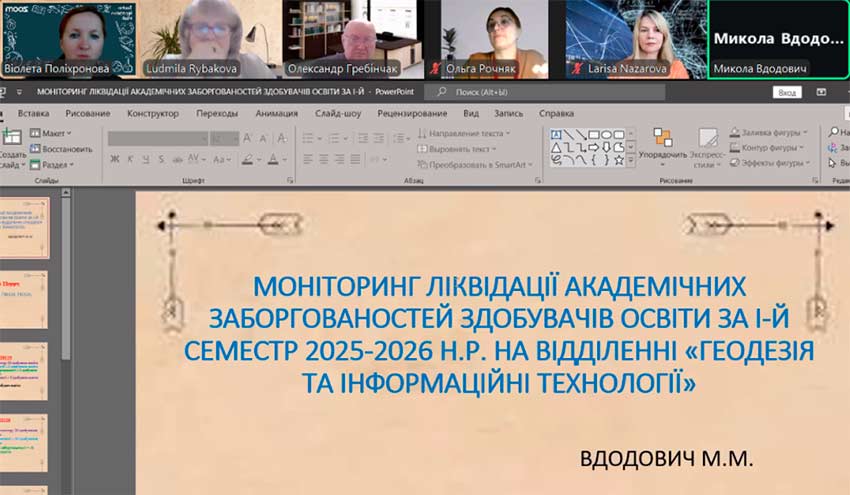The width and height of the screenshot is (850, 495).
Task: Click the Вход sign-in button
Action: point(788,92)
